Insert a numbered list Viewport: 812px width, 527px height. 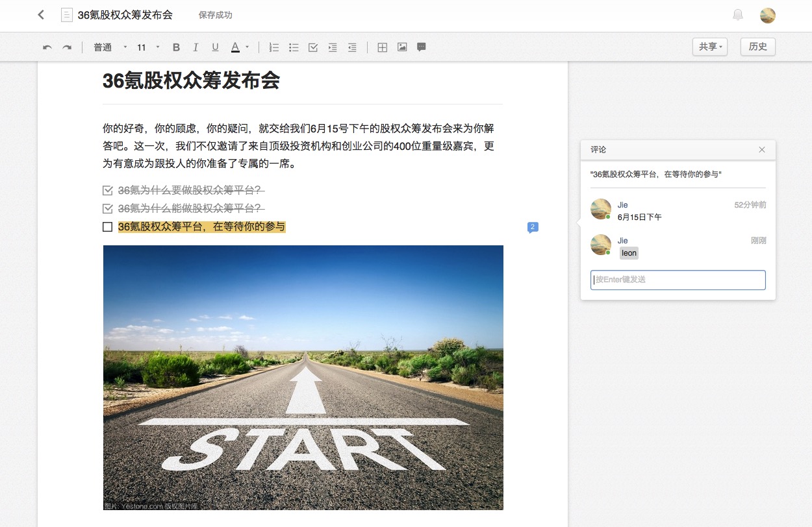click(x=274, y=47)
